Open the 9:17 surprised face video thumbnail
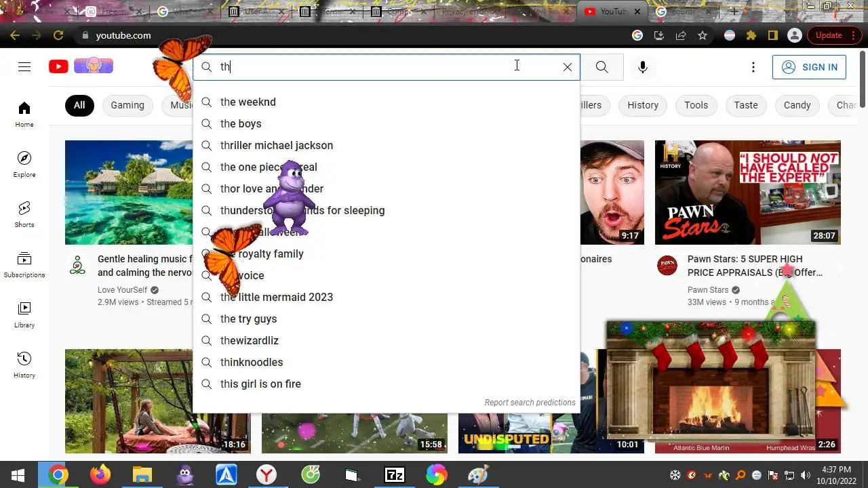Image resolution: width=868 pixels, height=488 pixels. [612, 192]
